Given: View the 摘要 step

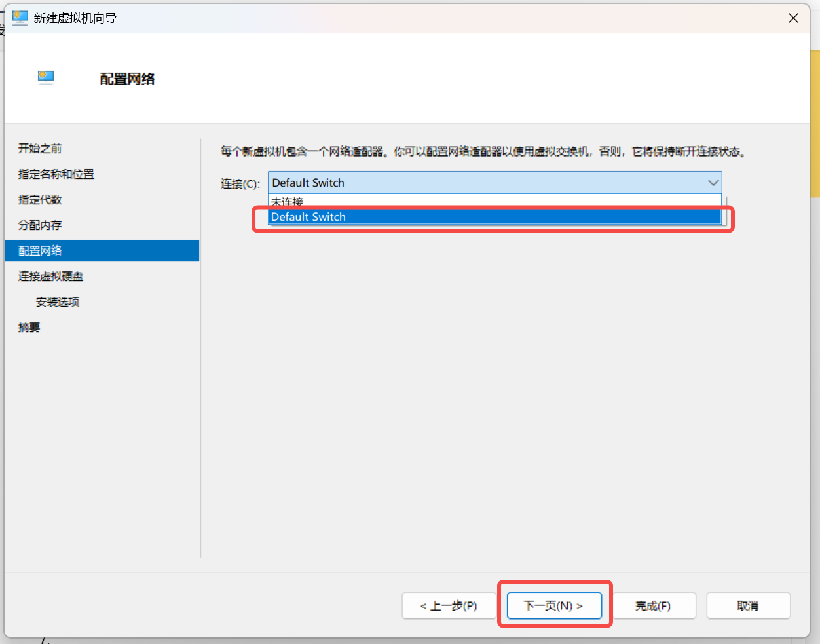Looking at the screenshot, I should pyautogui.click(x=29, y=328).
